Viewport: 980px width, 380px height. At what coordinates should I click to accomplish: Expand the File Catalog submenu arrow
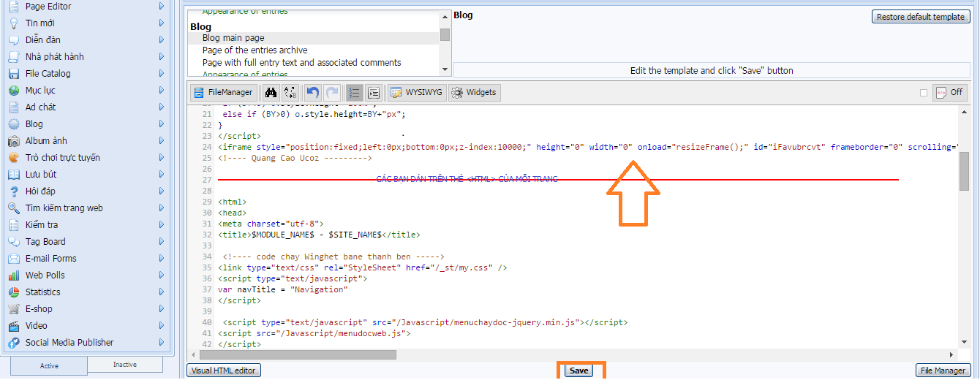162,73
